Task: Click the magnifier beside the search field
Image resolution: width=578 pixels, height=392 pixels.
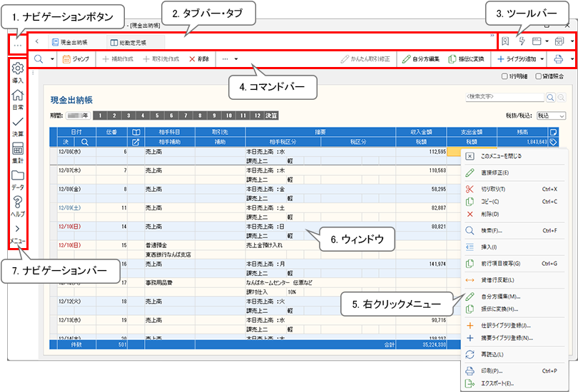Action: (550, 97)
